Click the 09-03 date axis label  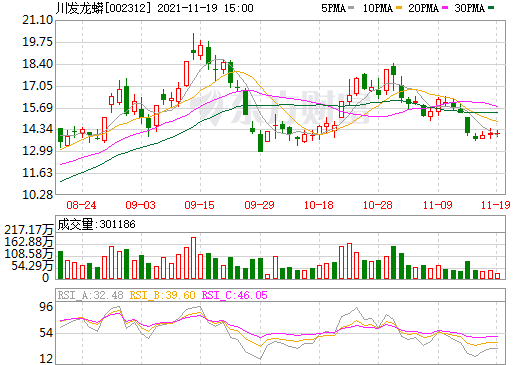[140, 205]
